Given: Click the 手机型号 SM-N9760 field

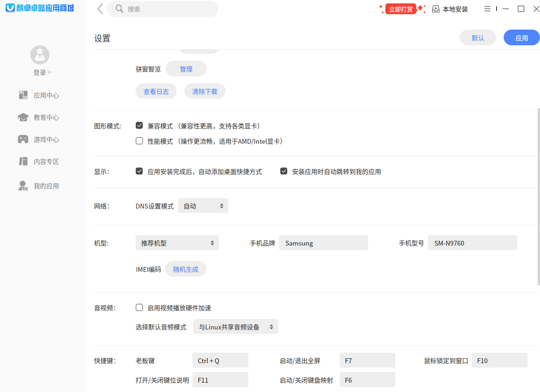Looking at the screenshot, I should click(473, 243).
